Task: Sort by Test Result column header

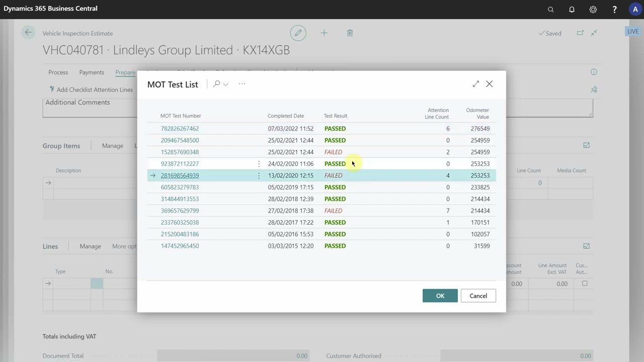Action: [x=336, y=116]
